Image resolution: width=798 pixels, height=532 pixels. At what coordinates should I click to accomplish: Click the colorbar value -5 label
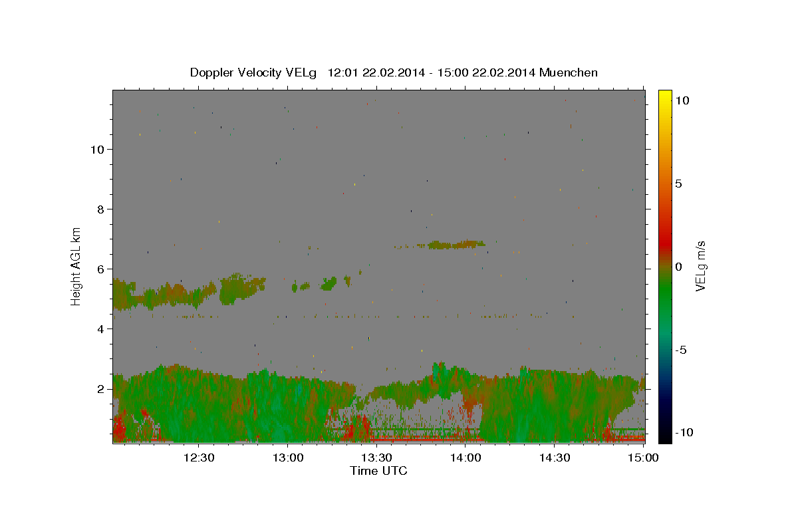coord(680,350)
